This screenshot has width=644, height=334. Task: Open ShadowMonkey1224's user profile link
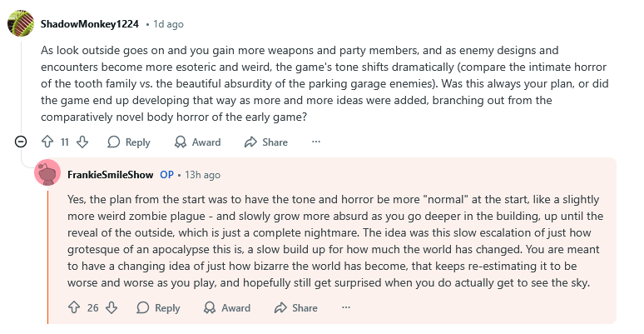(90, 23)
